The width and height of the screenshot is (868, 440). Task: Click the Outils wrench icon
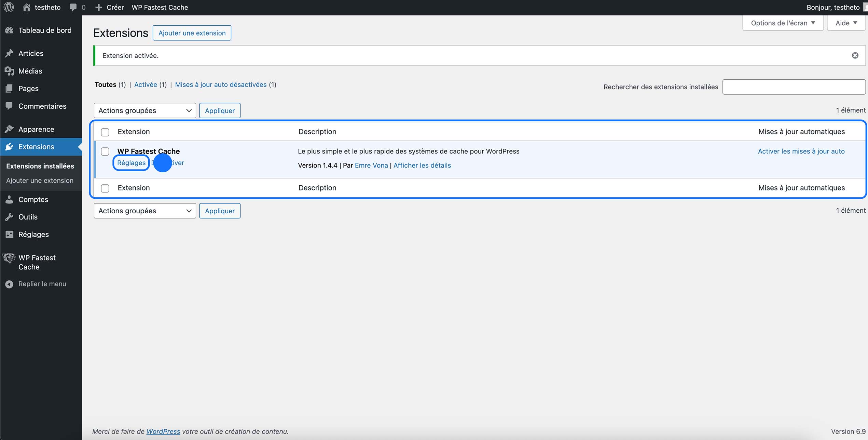tap(9, 217)
